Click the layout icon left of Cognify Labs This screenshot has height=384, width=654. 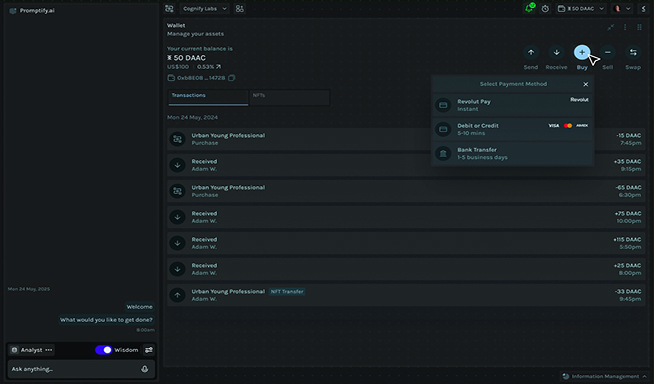click(169, 8)
